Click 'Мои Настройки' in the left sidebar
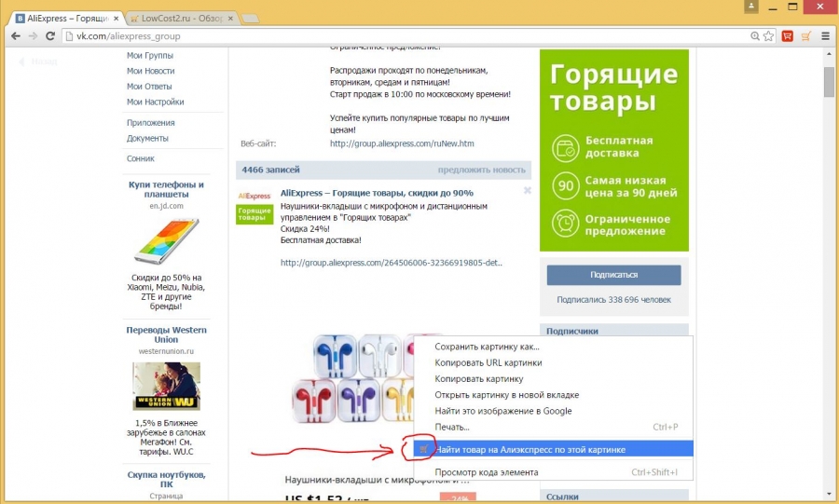This screenshot has width=839, height=504. click(155, 102)
